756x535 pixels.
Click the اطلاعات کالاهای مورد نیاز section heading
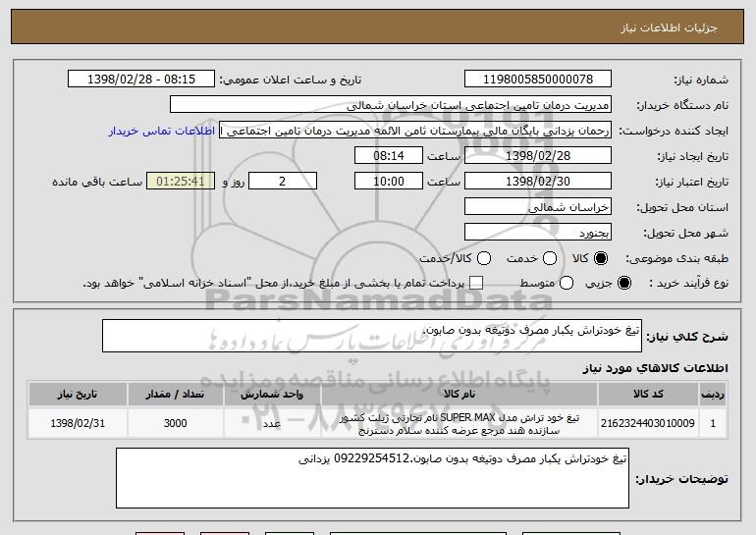point(655,368)
